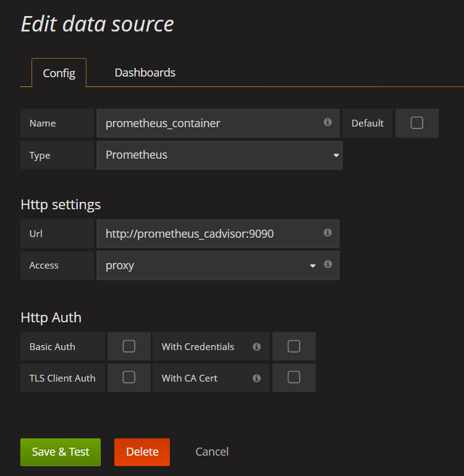Click the dropdown arrow in the Type selector
This screenshot has height=476, width=464.
(336, 156)
